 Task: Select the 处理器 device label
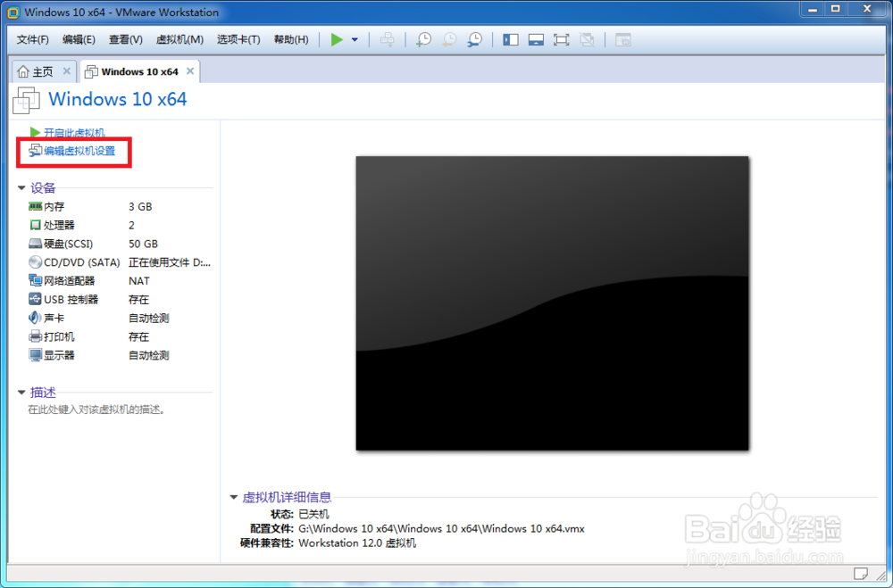coord(59,225)
